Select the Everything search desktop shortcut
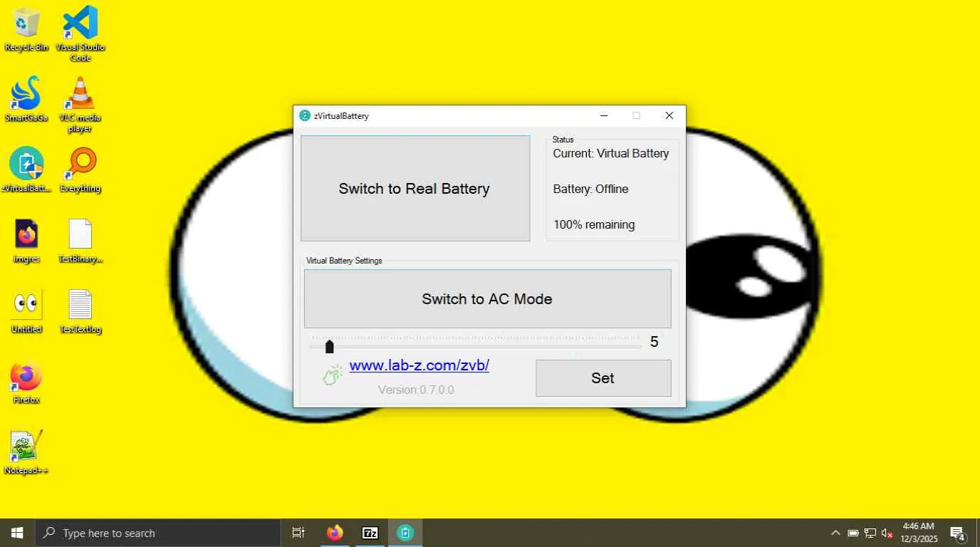The image size is (980, 547). (x=80, y=170)
